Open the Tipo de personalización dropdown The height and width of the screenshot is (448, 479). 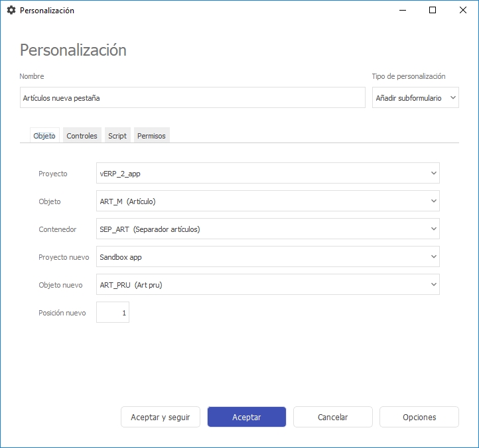(415, 97)
